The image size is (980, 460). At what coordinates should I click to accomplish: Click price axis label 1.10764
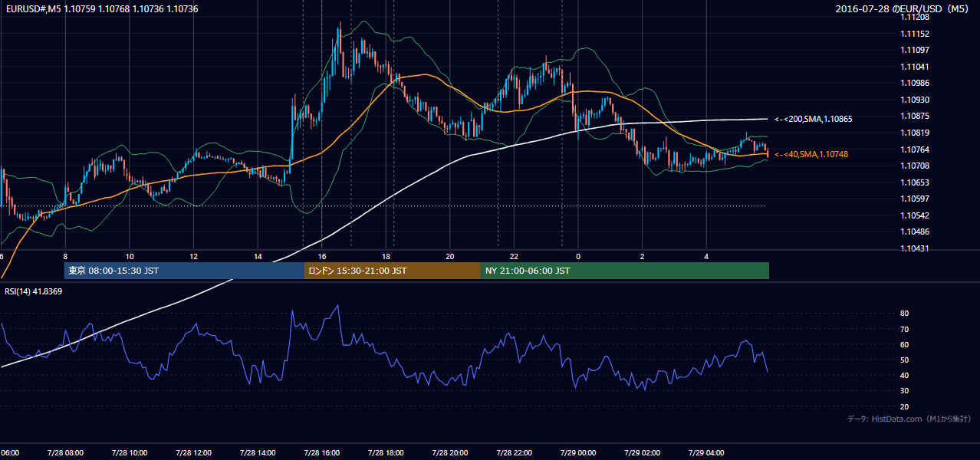(x=915, y=149)
